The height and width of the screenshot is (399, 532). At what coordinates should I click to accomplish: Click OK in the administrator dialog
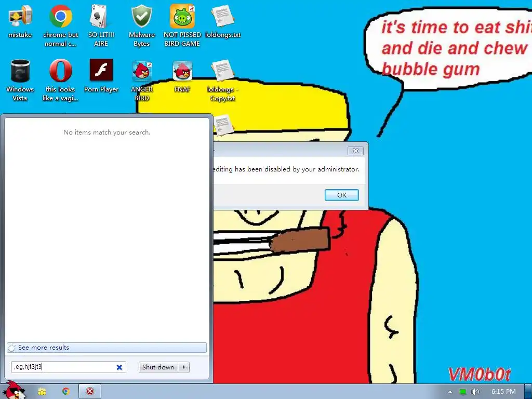(x=342, y=195)
